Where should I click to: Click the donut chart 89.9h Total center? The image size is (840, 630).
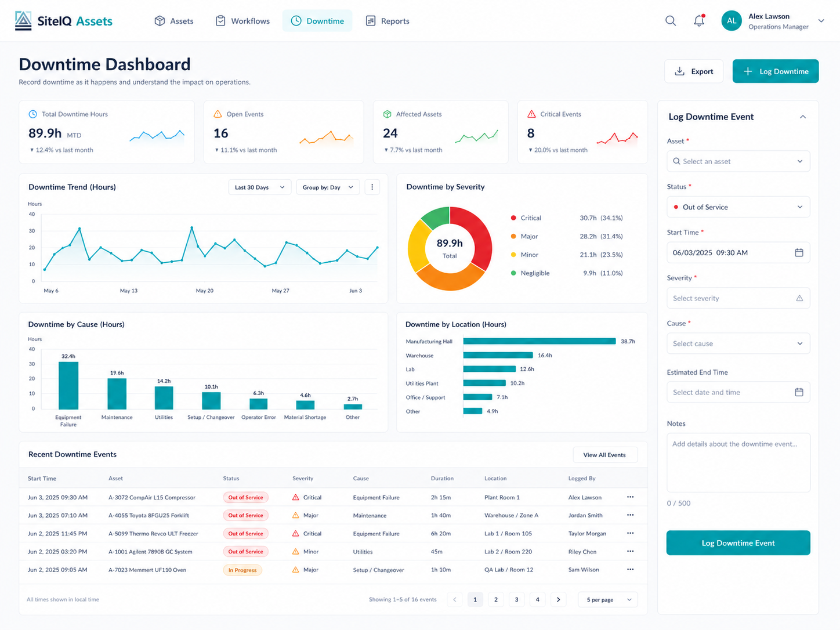450,248
